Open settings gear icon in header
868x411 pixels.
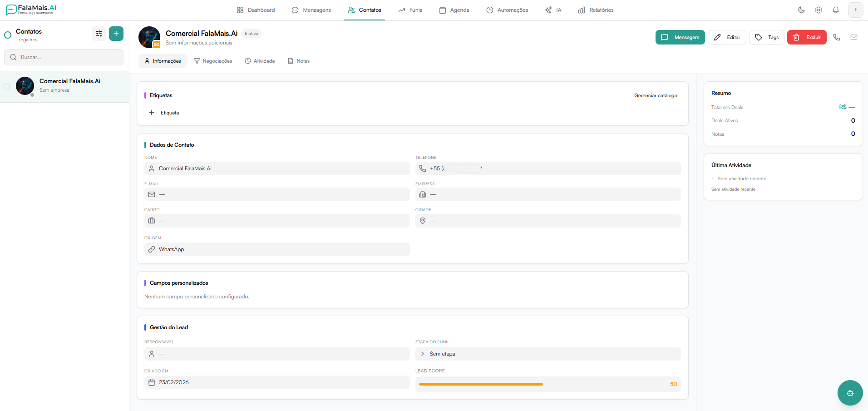pyautogui.click(x=819, y=10)
